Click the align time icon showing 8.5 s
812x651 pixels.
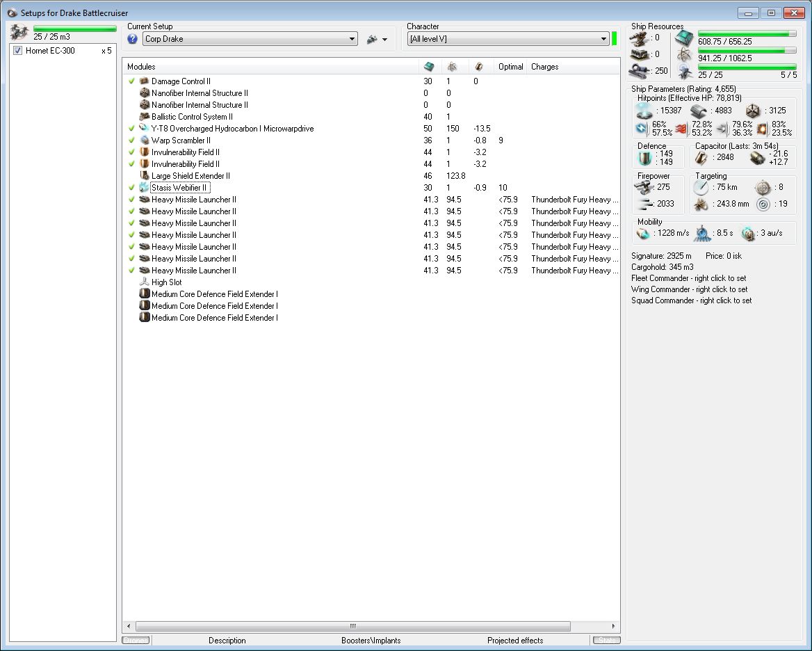tap(703, 234)
